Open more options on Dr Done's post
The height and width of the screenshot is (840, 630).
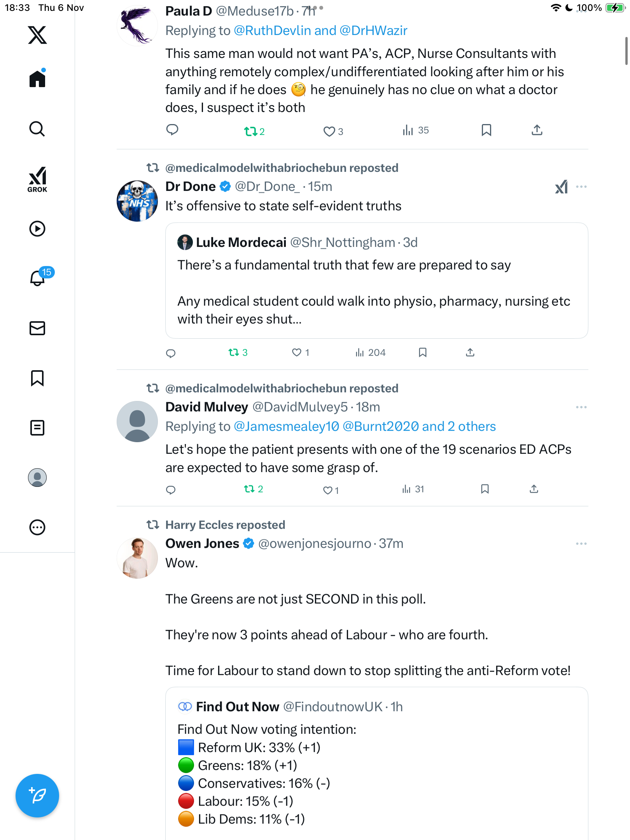(x=581, y=187)
